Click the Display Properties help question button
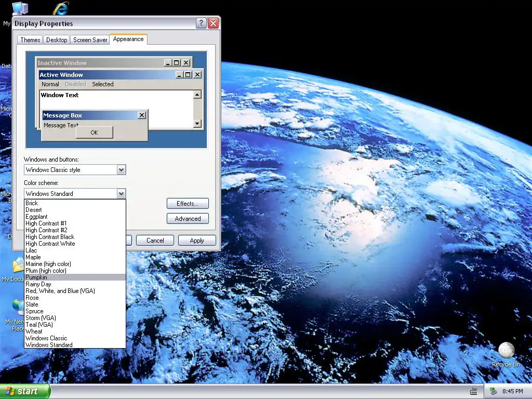The image size is (532, 399). [x=201, y=23]
